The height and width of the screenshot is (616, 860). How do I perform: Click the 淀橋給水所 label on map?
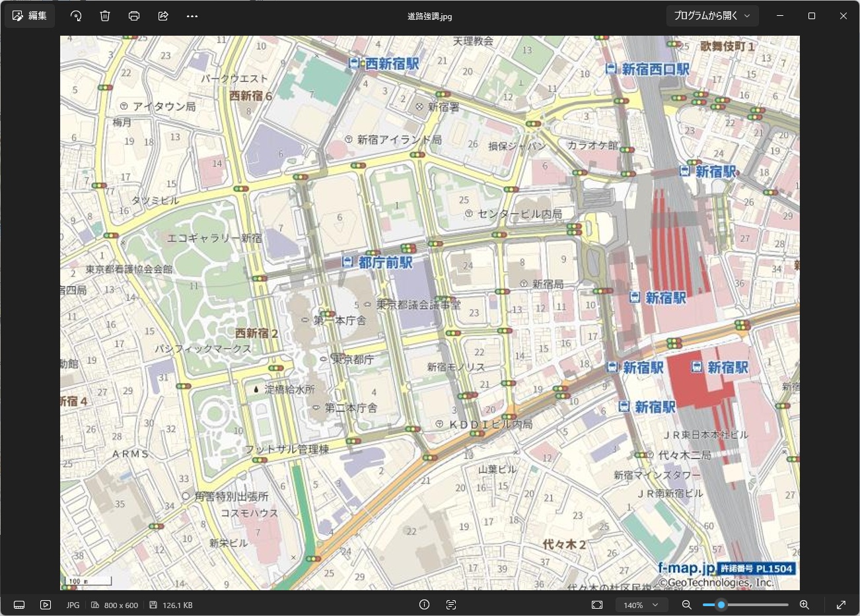coord(290,389)
